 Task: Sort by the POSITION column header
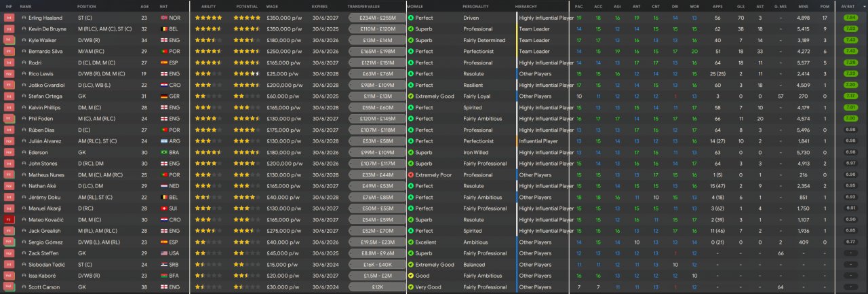click(87, 6)
